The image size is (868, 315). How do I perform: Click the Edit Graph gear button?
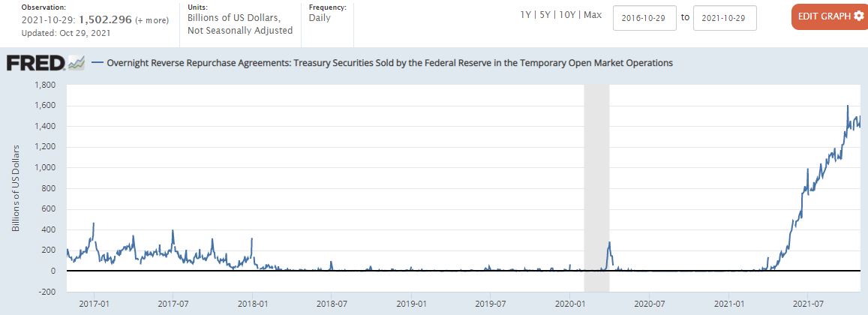click(x=829, y=16)
